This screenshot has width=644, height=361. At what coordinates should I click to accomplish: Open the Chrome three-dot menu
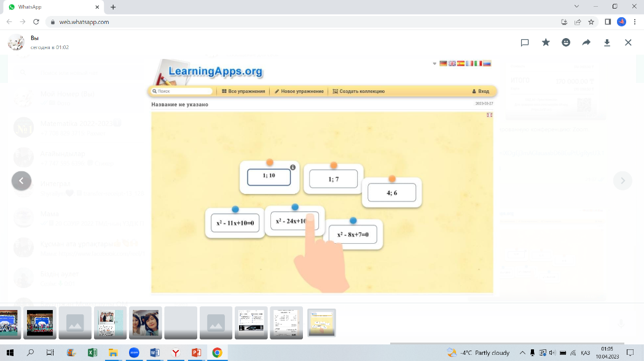coord(635,21)
